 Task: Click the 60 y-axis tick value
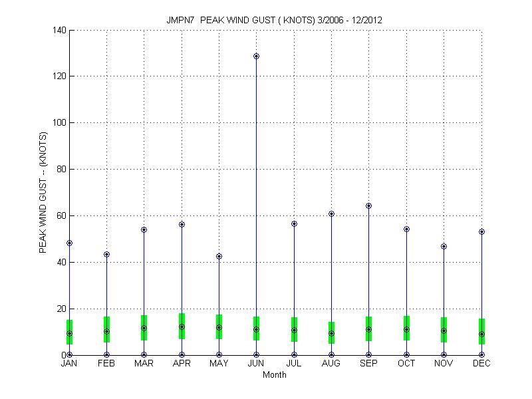coord(61,215)
